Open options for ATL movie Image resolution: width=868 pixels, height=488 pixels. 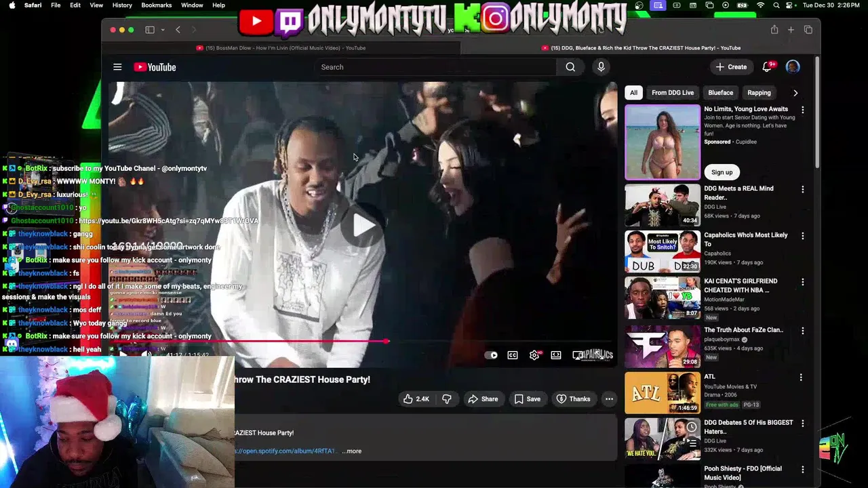click(x=801, y=377)
